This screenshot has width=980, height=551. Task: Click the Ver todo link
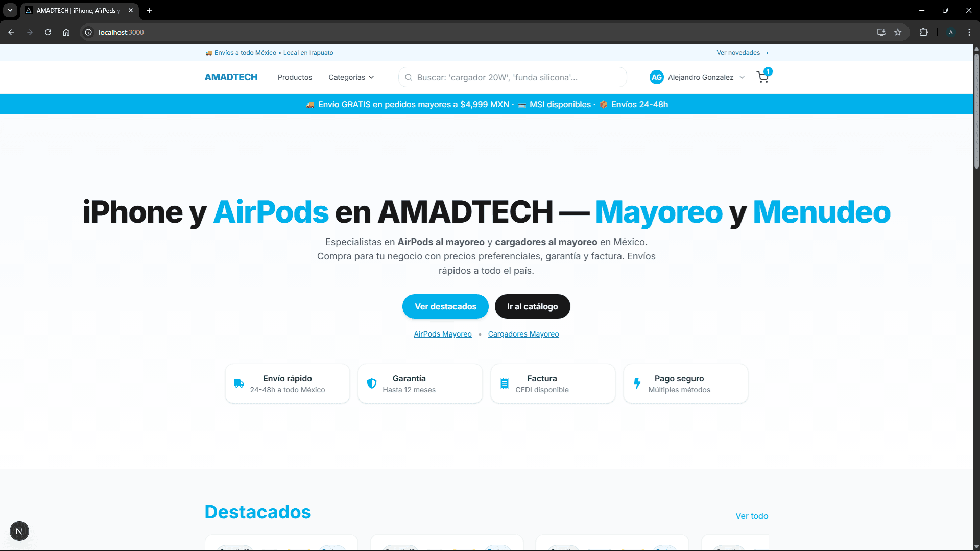coord(751,516)
